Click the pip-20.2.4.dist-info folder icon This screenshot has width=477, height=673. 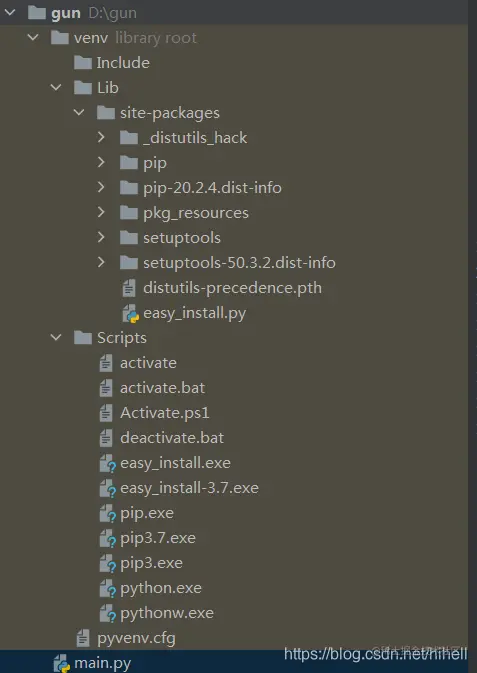tap(129, 188)
